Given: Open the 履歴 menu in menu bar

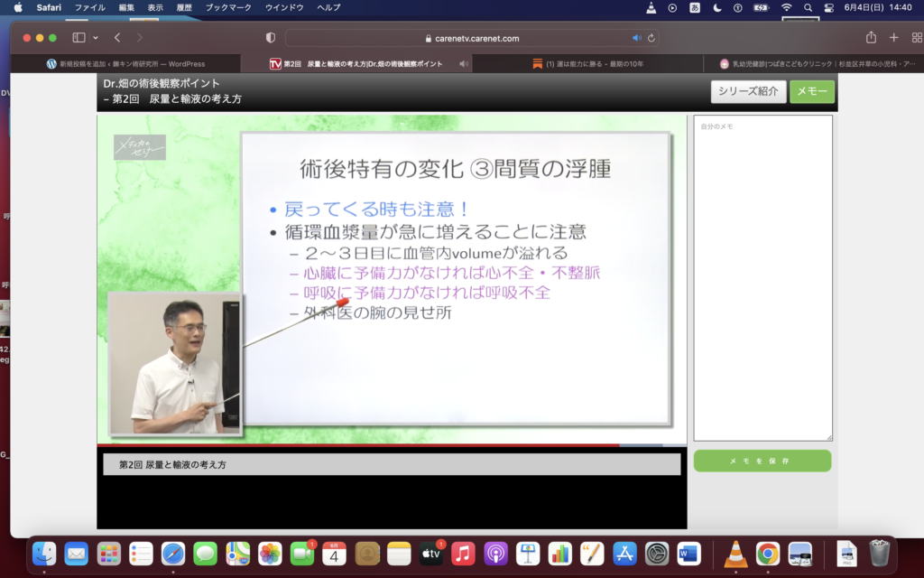Looking at the screenshot, I should pyautogui.click(x=183, y=7).
